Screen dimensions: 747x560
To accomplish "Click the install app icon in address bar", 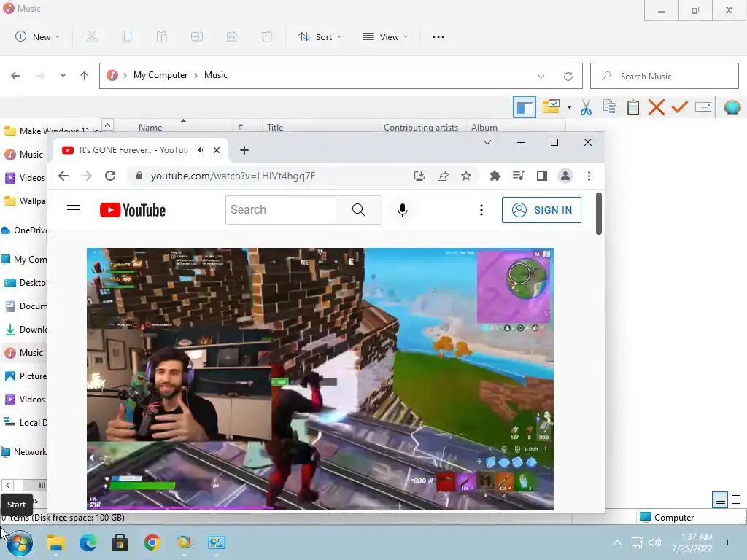I will pyautogui.click(x=419, y=176).
